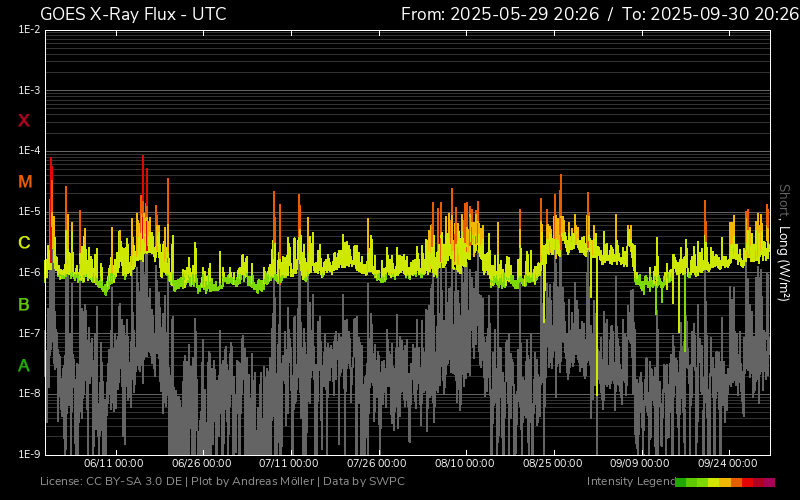Image resolution: width=800 pixels, height=500 pixels.
Task: Pick the bright red intensity legend swatch
Action: 747,482
